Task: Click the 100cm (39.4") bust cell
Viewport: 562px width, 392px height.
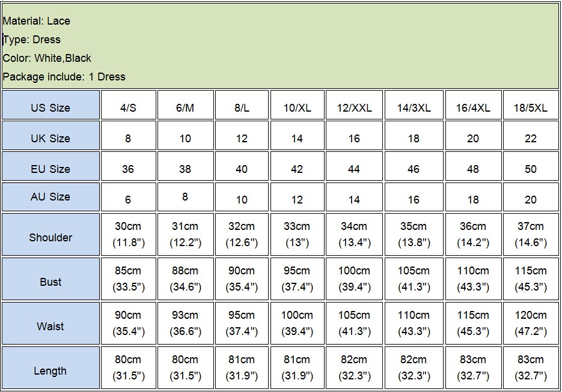Action: [x=354, y=279]
